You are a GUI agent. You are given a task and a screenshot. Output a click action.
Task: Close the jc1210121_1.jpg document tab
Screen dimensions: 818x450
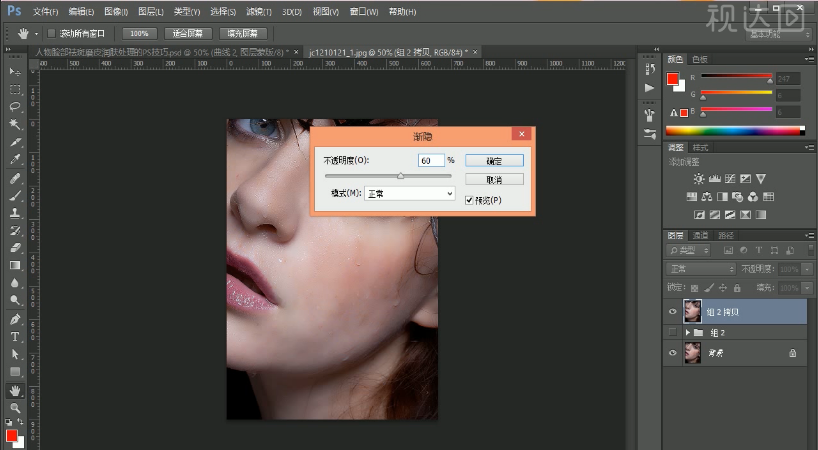click(x=475, y=52)
